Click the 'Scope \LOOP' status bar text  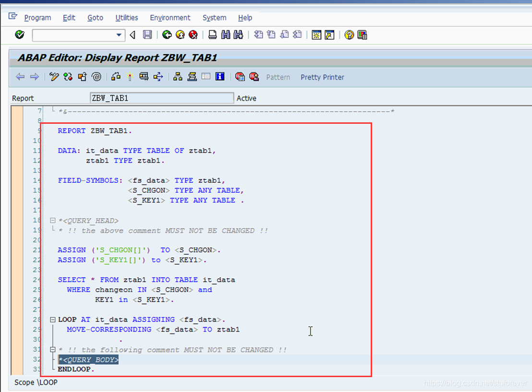coord(36,382)
